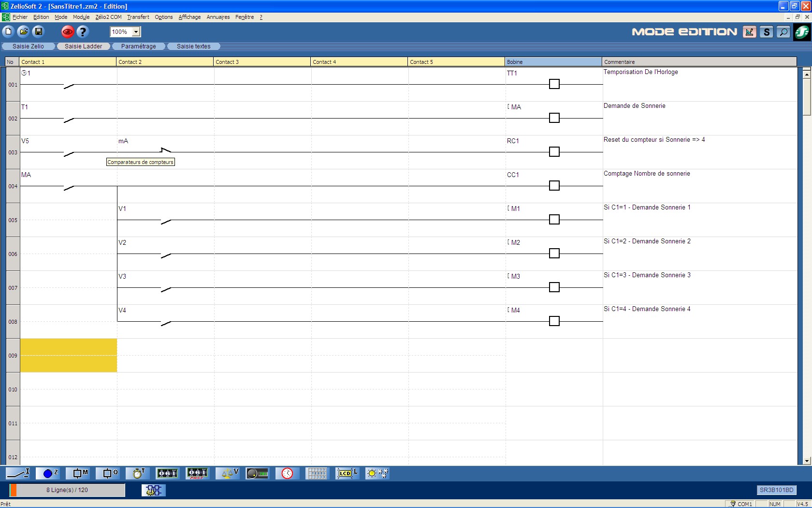
Task: Select the MA coil on line 002
Action: click(554, 118)
